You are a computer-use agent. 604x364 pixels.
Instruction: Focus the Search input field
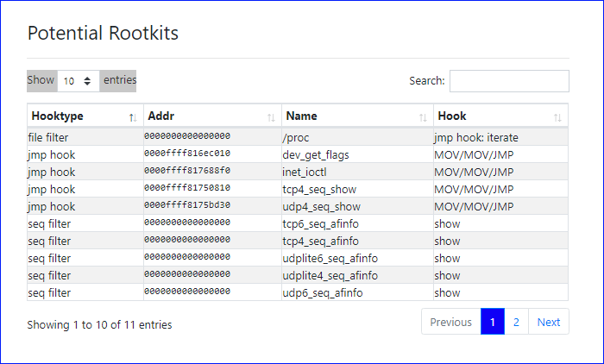tap(509, 81)
